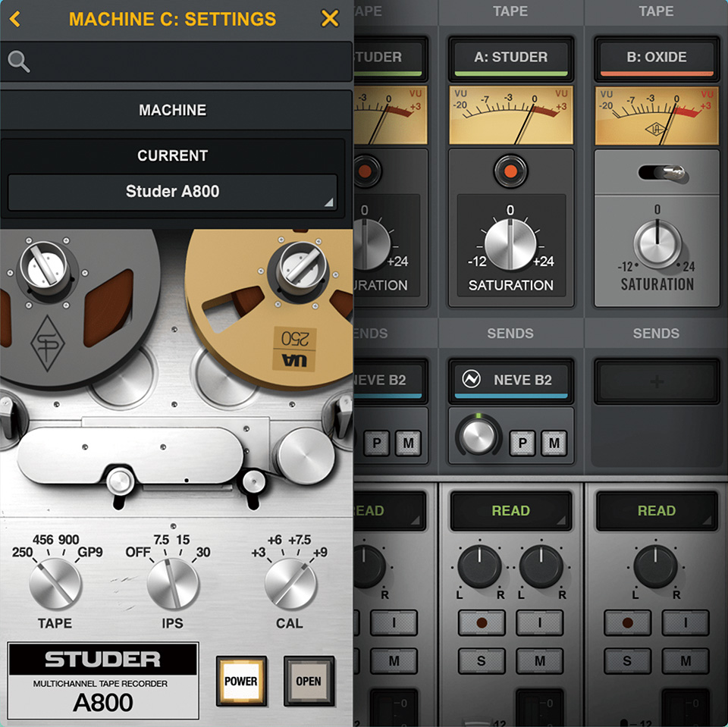
Task: Turn the NEVE B2 send level knob
Action: pyautogui.click(x=479, y=437)
